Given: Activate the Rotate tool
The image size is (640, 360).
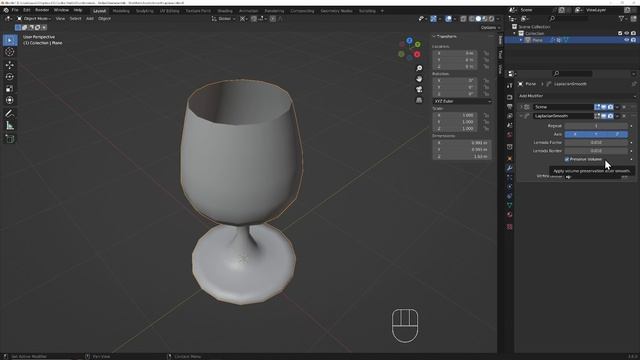Looking at the screenshot, I should pyautogui.click(x=10, y=77).
